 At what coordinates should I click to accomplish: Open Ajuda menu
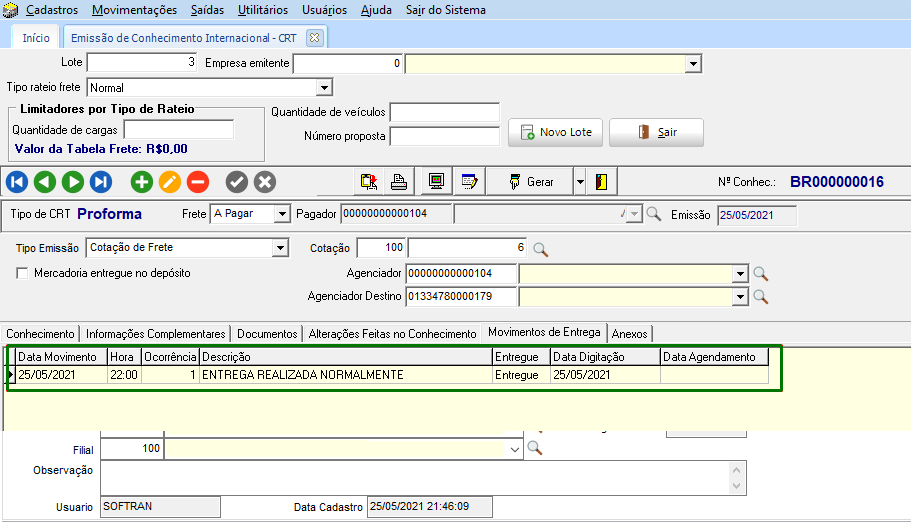tap(376, 10)
